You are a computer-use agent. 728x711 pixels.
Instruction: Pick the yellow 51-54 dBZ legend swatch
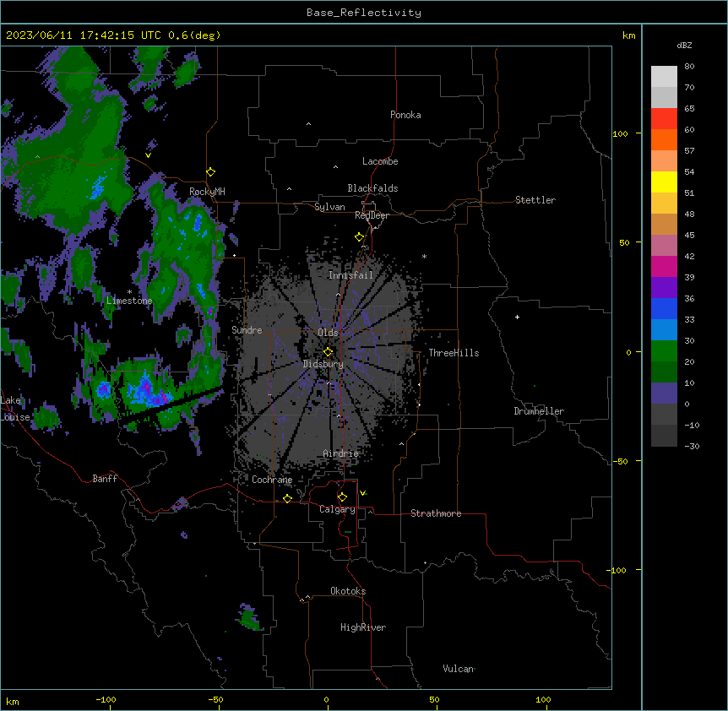click(664, 182)
